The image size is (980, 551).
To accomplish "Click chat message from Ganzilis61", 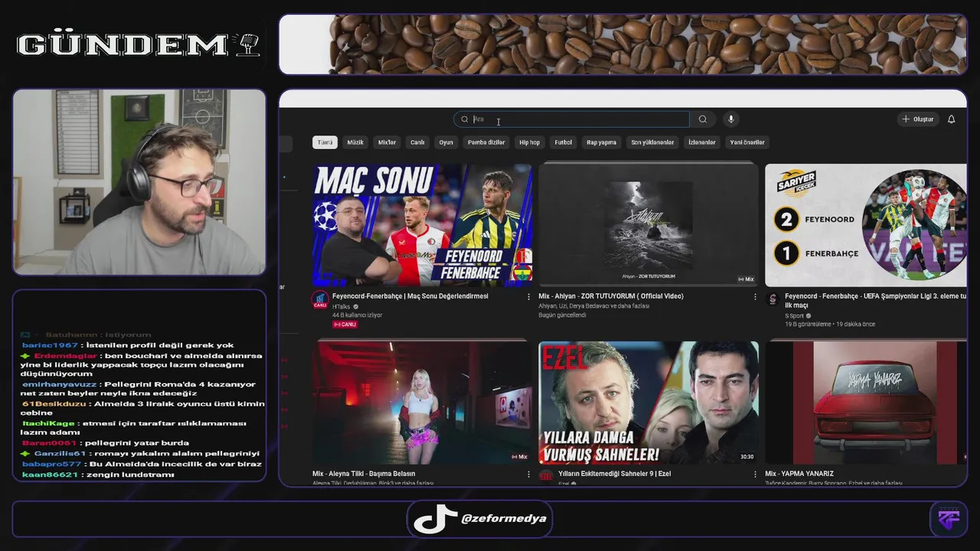I will click(140, 453).
